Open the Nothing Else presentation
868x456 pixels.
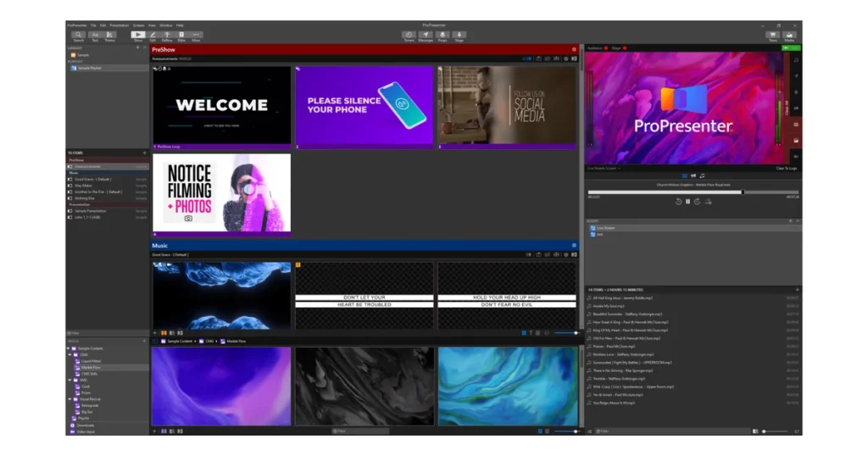tap(108, 198)
